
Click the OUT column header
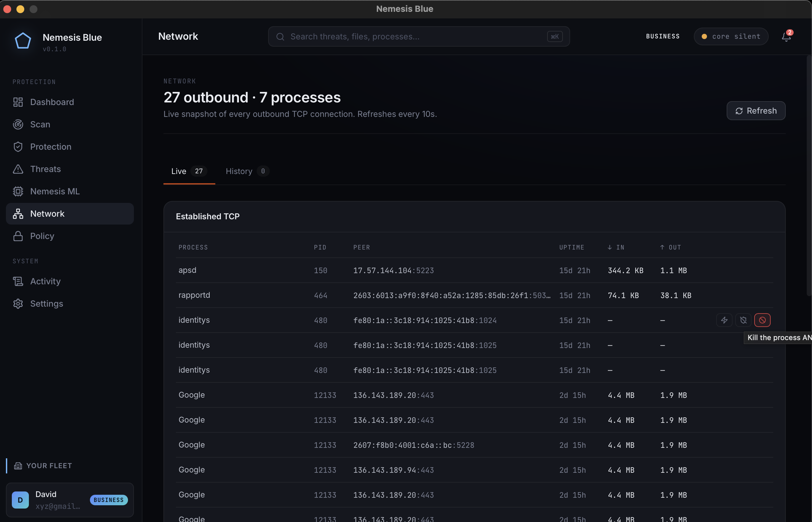670,248
